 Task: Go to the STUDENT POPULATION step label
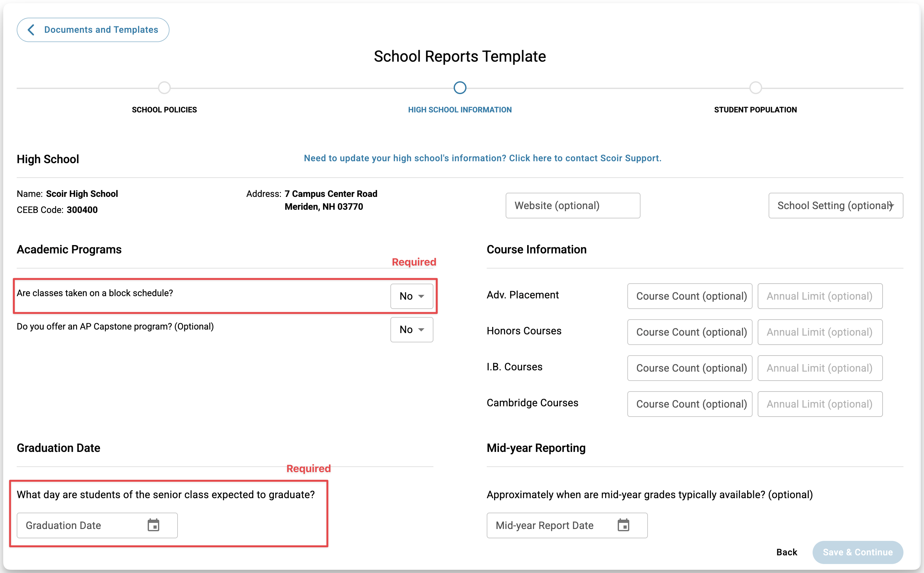pos(755,110)
